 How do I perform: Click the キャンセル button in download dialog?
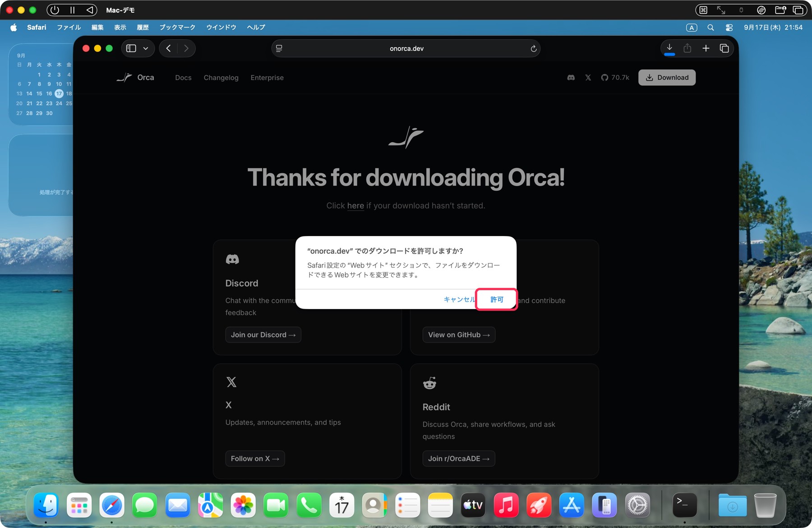459,300
